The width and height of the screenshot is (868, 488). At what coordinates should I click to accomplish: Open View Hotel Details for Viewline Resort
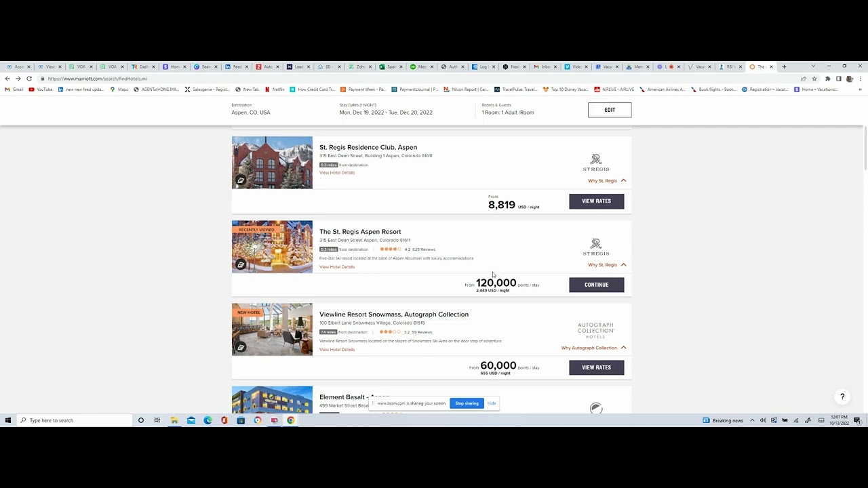click(x=337, y=350)
